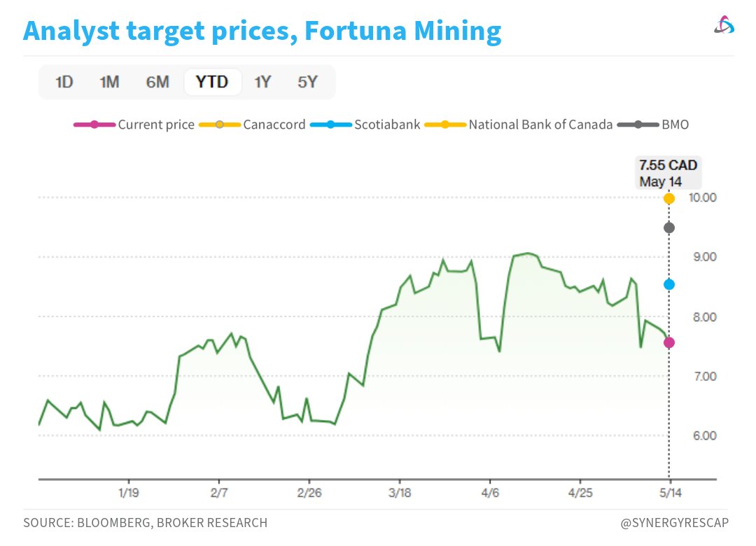
Task: Click the 3/18 date axis label
Action: [x=400, y=493]
